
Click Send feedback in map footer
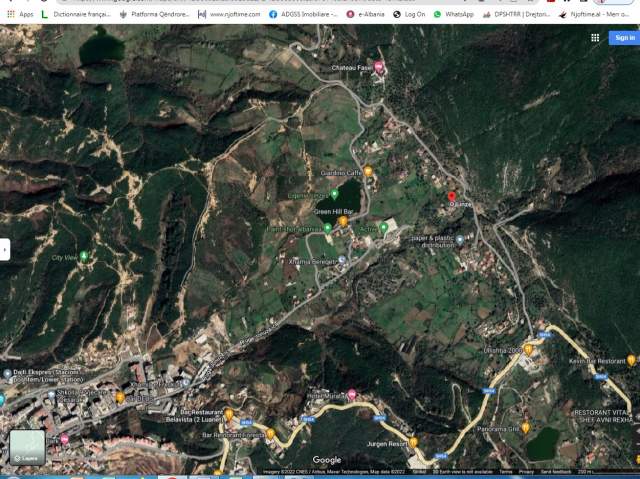click(556, 472)
